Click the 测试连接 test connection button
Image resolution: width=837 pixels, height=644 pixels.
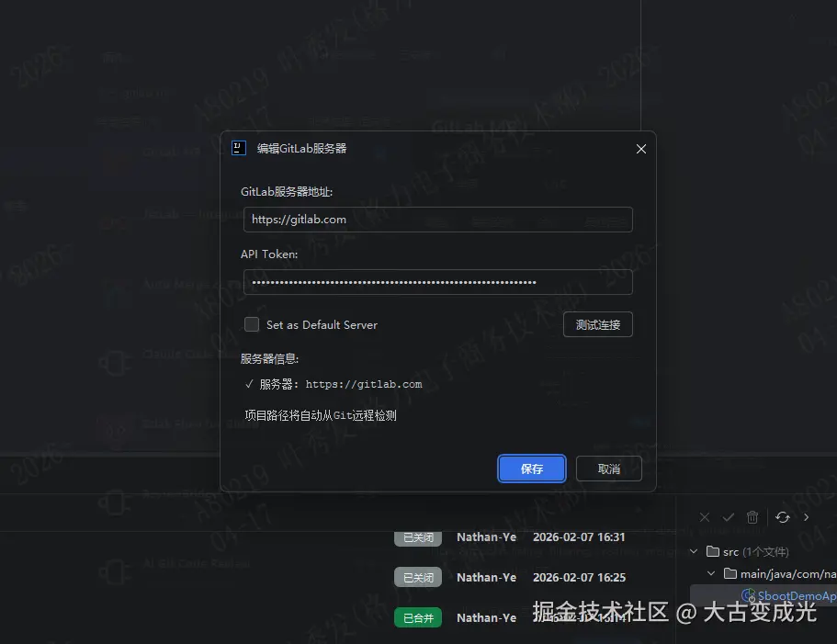click(597, 324)
